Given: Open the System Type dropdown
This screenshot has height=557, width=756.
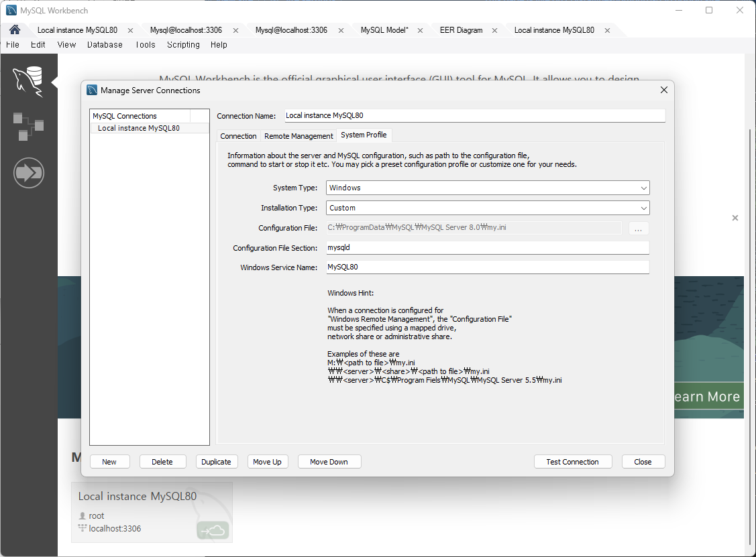Looking at the screenshot, I should [x=488, y=188].
